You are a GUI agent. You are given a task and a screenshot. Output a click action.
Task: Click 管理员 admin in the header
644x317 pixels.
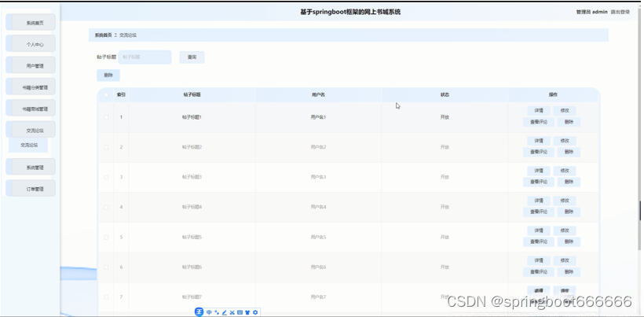592,12
